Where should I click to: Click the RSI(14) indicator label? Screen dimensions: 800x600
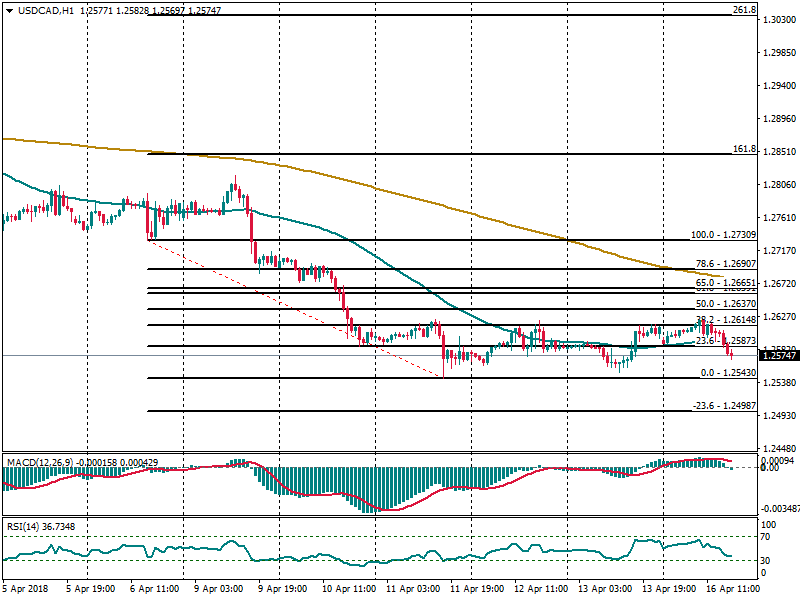click(x=24, y=526)
